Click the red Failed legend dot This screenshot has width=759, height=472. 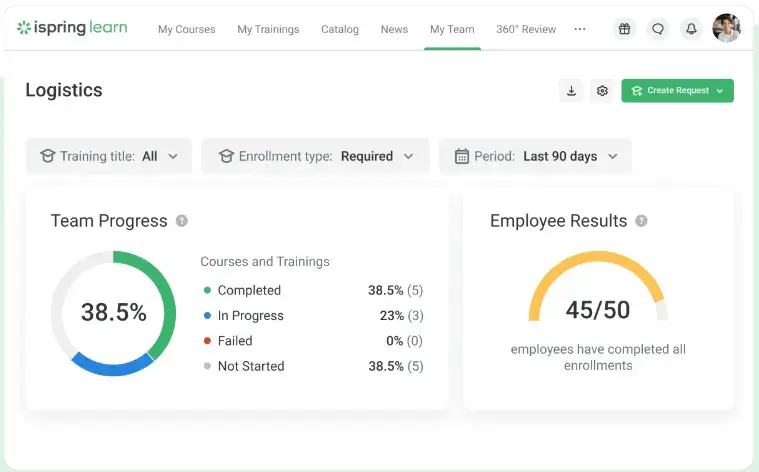(207, 341)
